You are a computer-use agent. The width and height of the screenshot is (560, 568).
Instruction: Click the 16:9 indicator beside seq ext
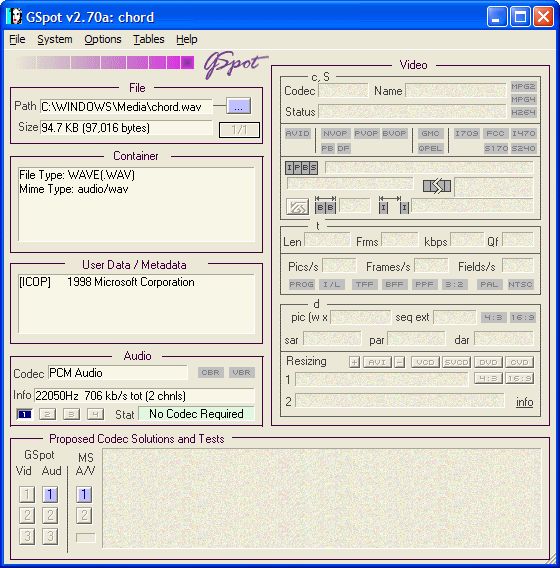point(522,317)
